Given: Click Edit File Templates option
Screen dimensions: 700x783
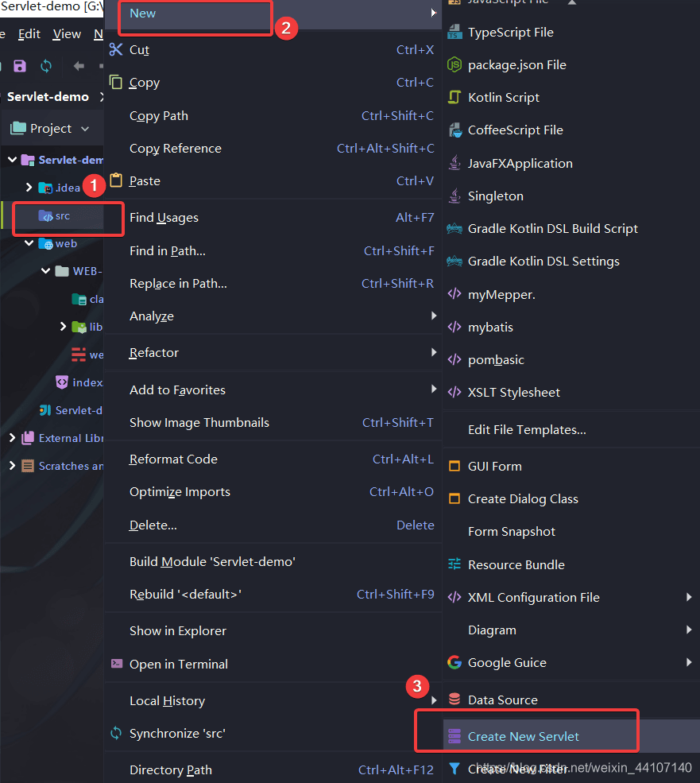Looking at the screenshot, I should pyautogui.click(x=527, y=429).
